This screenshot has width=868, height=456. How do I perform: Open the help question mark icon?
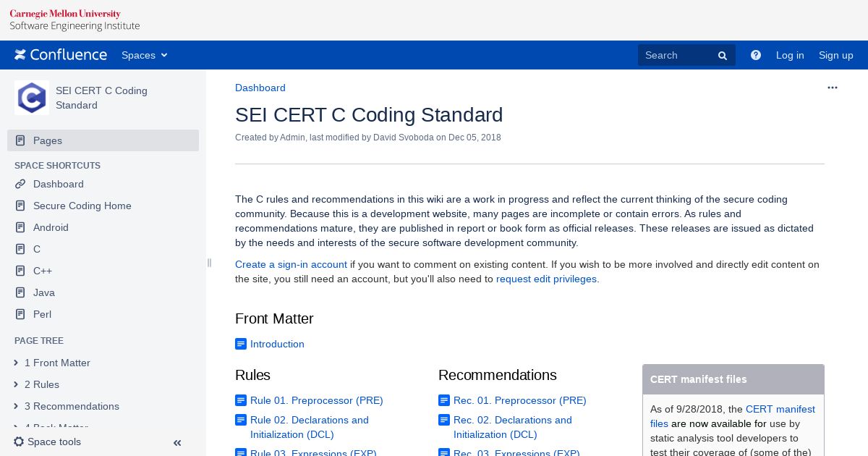(x=756, y=55)
